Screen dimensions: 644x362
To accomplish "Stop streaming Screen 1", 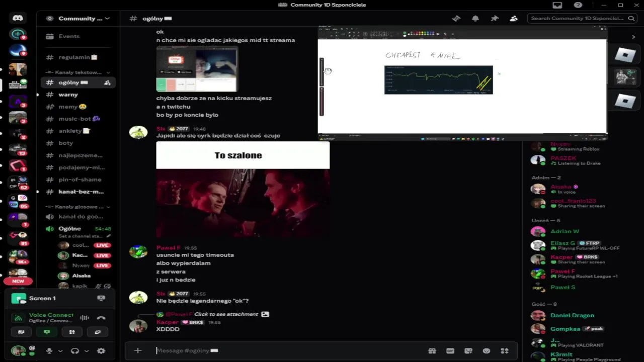I will pyautogui.click(x=101, y=298).
